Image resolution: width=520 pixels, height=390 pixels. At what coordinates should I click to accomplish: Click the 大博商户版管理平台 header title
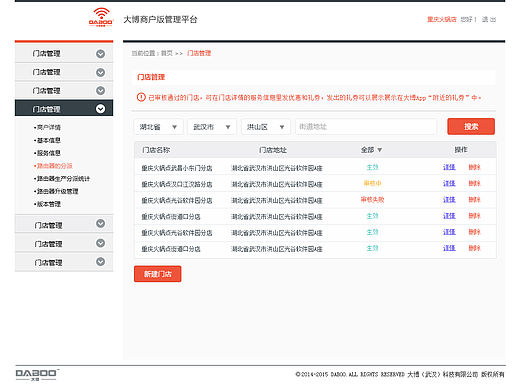[160, 19]
